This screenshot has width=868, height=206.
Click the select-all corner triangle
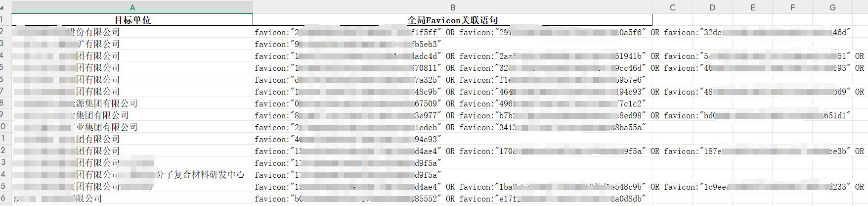point(2,7)
